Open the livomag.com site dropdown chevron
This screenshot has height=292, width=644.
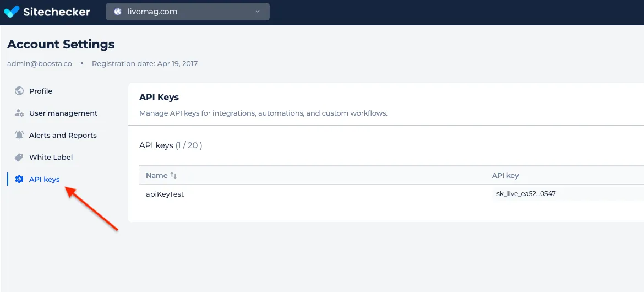tap(258, 12)
